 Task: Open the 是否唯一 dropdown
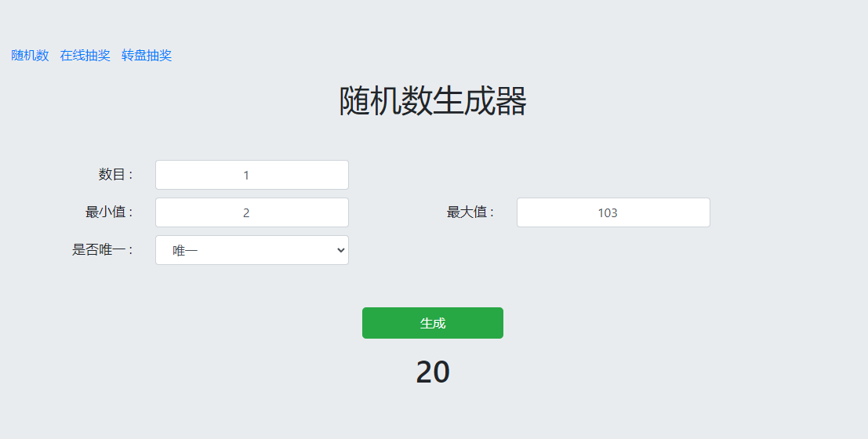pyautogui.click(x=252, y=250)
